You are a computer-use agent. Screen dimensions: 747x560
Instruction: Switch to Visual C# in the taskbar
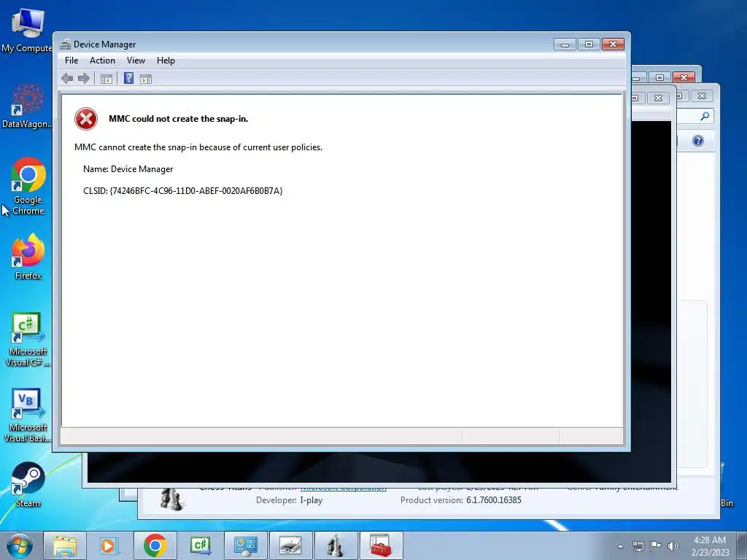point(200,545)
